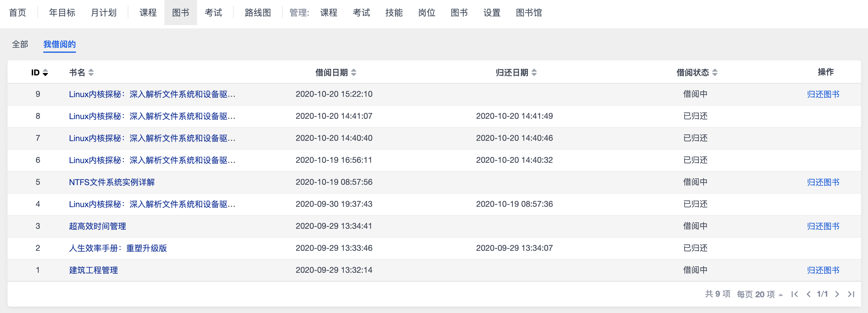Open management 课程 after 管理 label
Image resolution: width=868 pixels, height=313 pixels.
[x=329, y=13]
